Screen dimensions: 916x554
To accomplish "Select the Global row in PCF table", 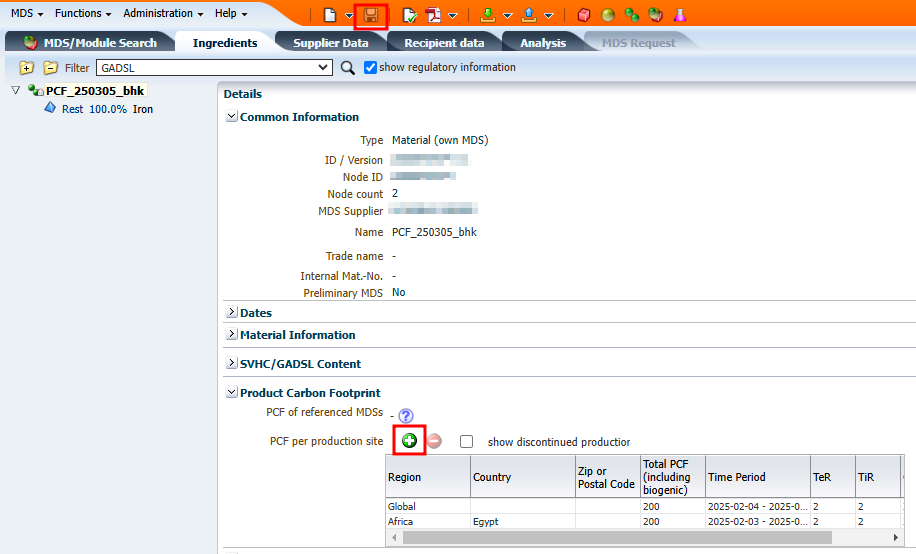I will coord(645,506).
